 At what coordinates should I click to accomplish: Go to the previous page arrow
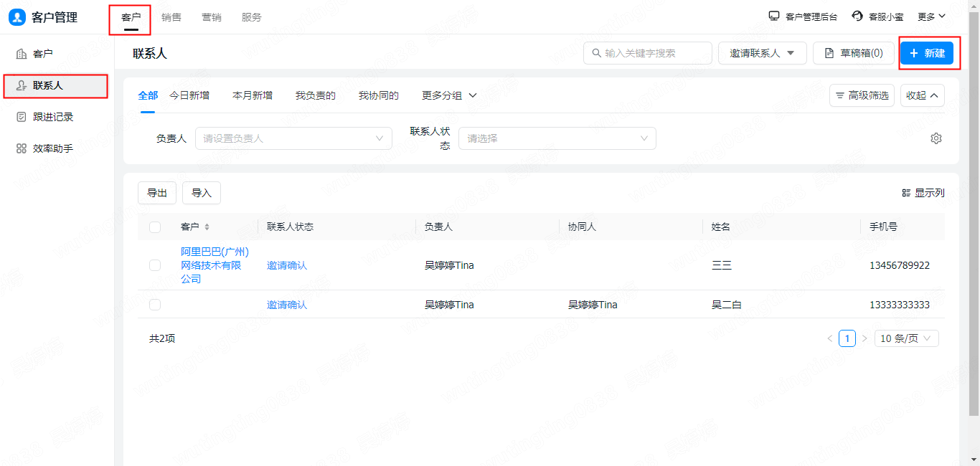[x=830, y=338]
